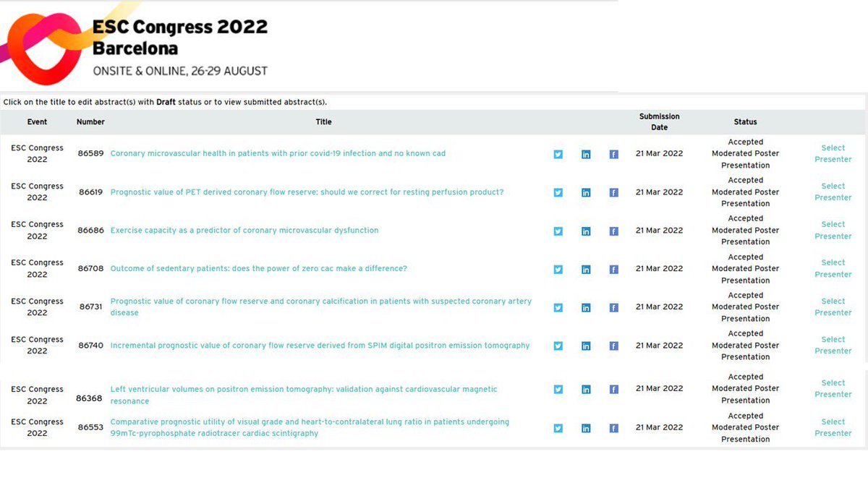Share abstract 86553 on LinkedIn
The width and height of the screenshot is (868, 488).
pyautogui.click(x=586, y=428)
